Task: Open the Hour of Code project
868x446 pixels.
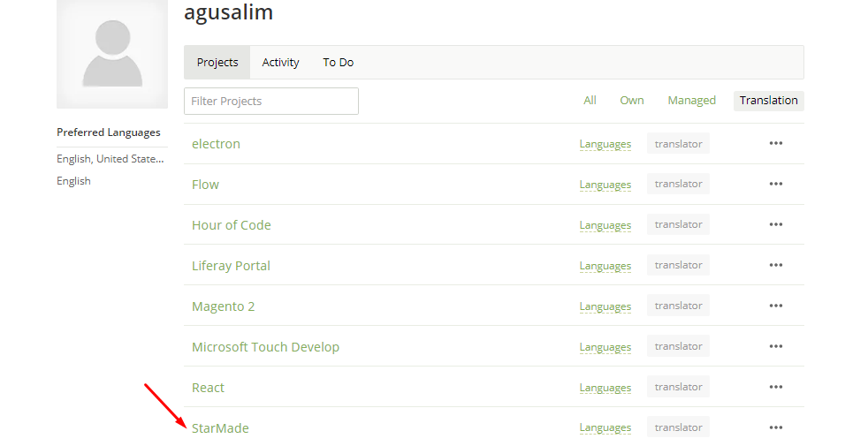Action: (232, 225)
